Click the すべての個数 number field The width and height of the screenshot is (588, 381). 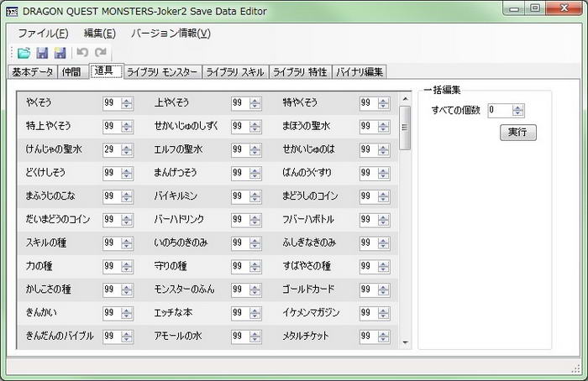(498, 110)
